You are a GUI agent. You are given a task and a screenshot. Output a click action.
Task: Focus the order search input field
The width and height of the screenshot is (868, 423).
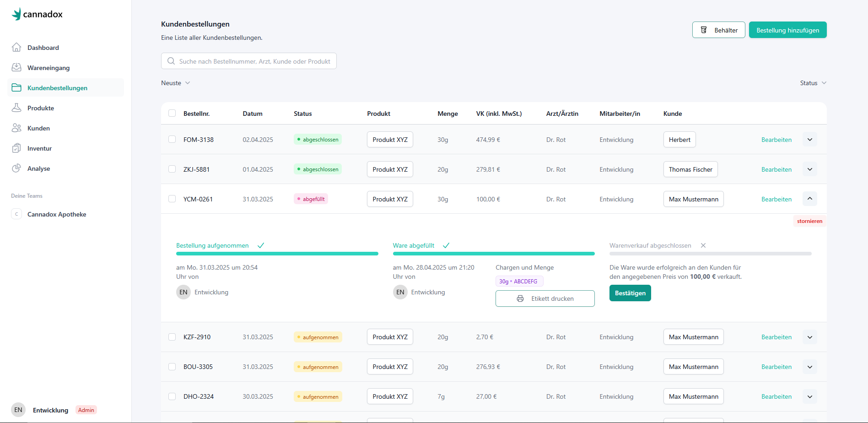click(254, 61)
